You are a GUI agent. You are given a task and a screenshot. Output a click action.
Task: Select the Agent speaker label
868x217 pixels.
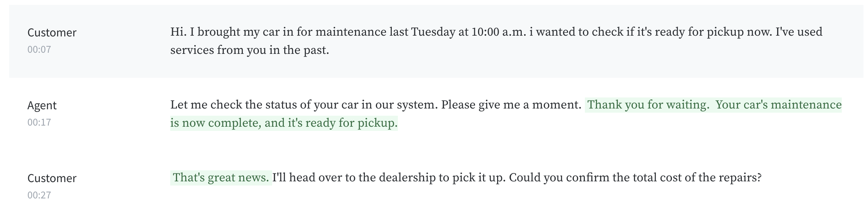(x=42, y=105)
